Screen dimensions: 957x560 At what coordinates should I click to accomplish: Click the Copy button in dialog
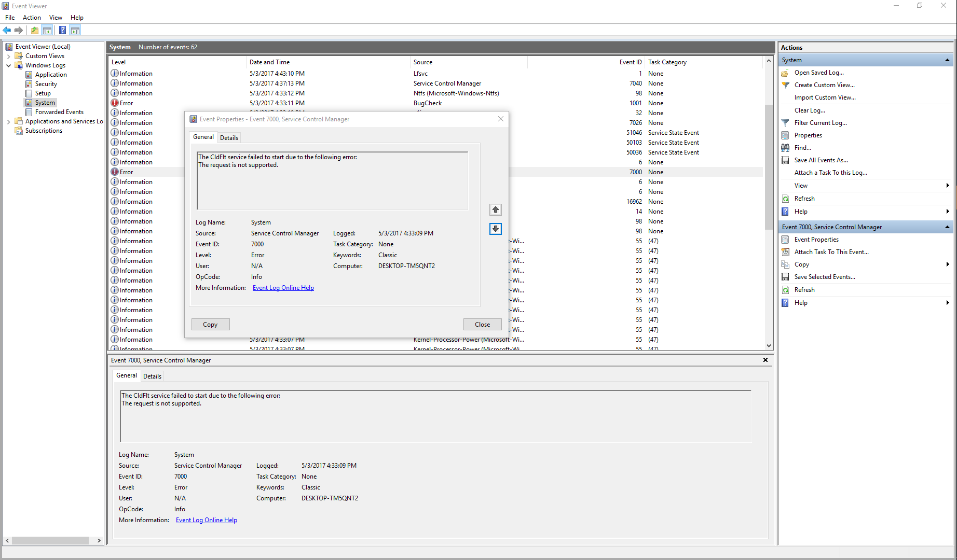point(210,324)
